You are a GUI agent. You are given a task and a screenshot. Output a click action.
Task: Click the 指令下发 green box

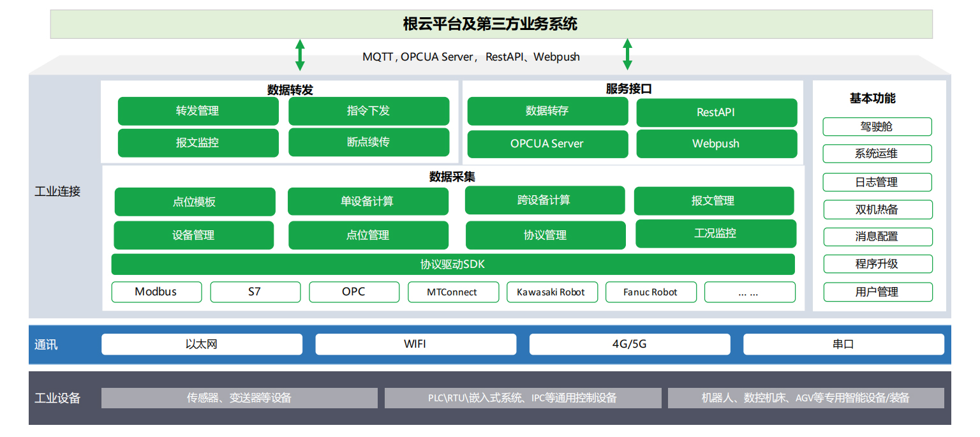tap(368, 111)
